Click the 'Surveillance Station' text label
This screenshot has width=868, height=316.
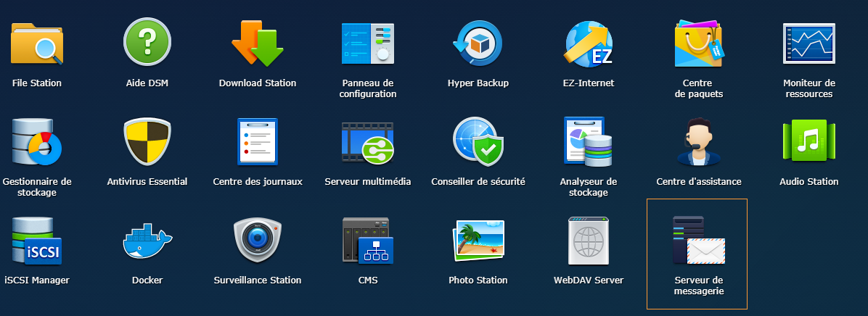[x=258, y=280]
